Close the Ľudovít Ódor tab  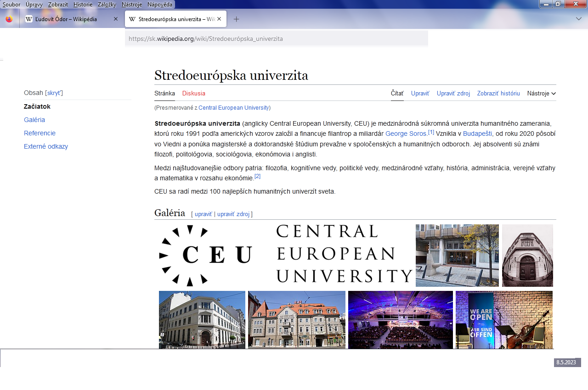pos(116,19)
